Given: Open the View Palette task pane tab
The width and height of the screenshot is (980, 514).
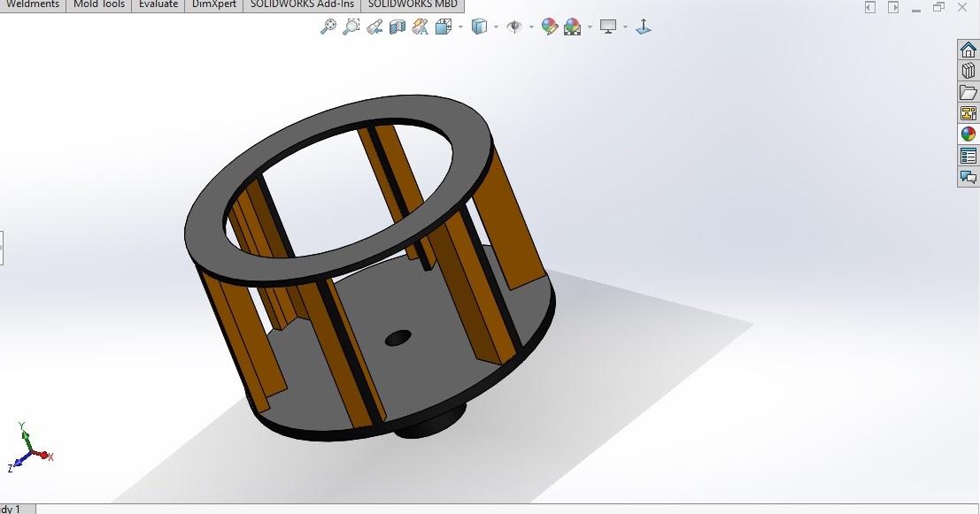Looking at the screenshot, I should coord(968,113).
